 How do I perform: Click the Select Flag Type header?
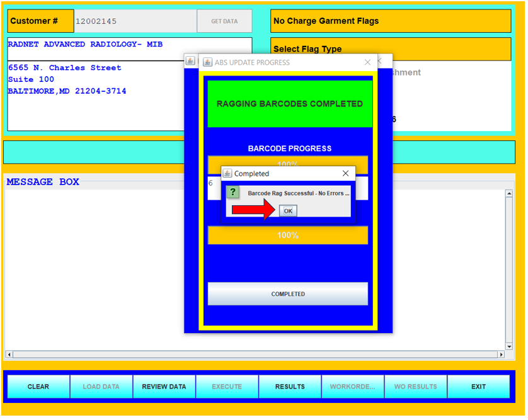tap(392, 50)
